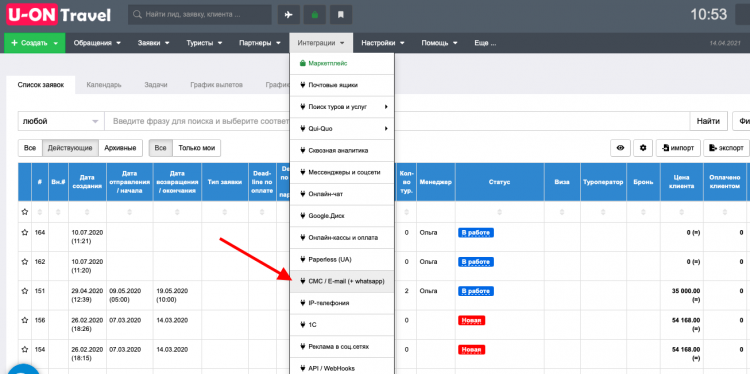Focus the top global search field

pyautogui.click(x=199, y=15)
